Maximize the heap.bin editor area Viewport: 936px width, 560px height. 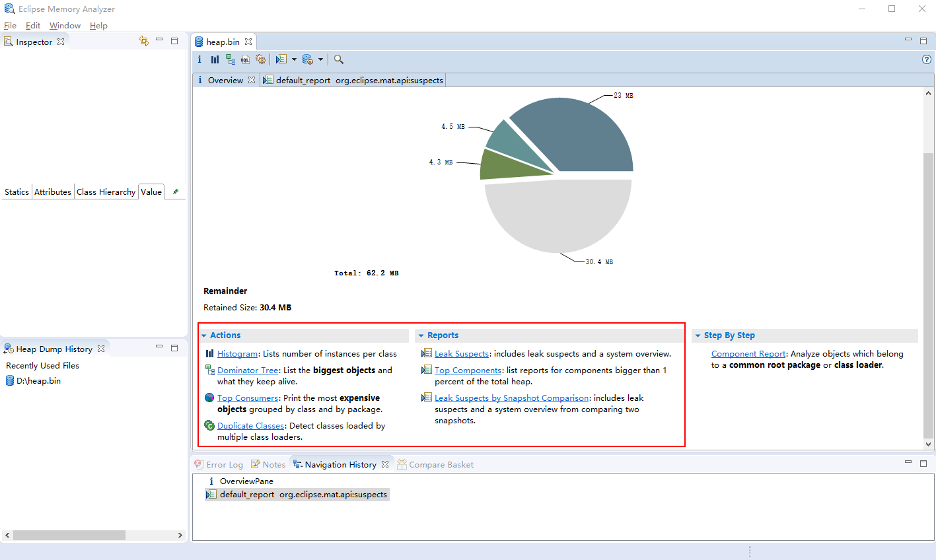pos(923,41)
